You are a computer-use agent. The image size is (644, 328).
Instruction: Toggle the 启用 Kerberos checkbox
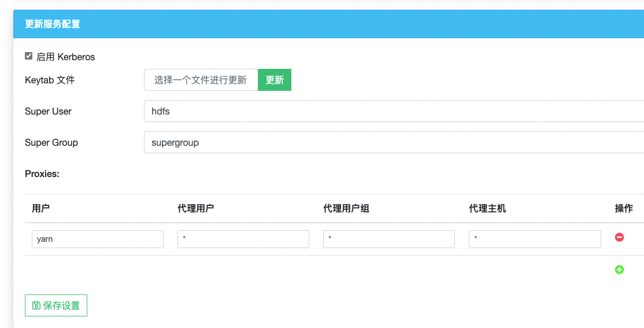point(29,56)
